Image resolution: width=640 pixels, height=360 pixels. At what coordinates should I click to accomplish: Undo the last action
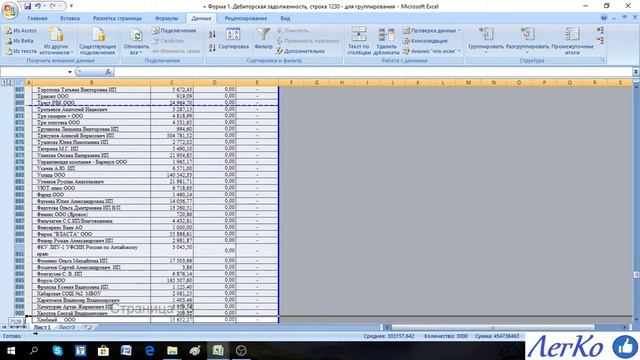(38, 6)
